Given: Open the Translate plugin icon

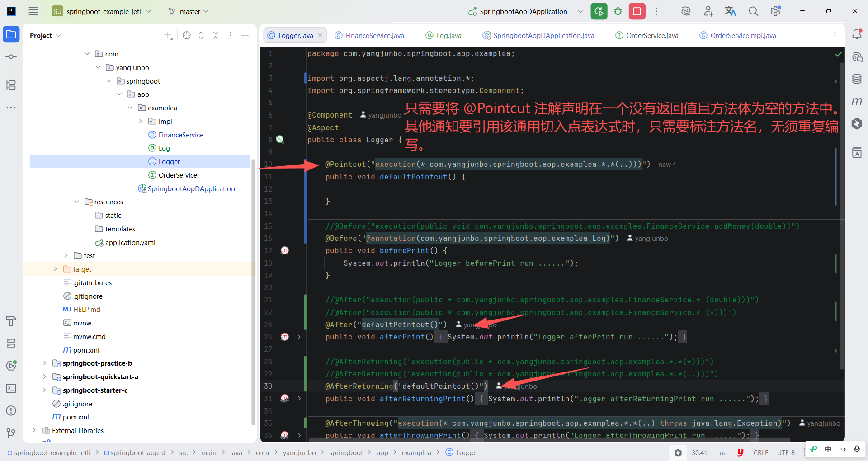Looking at the screenshot, I should [x=731, y=11].
